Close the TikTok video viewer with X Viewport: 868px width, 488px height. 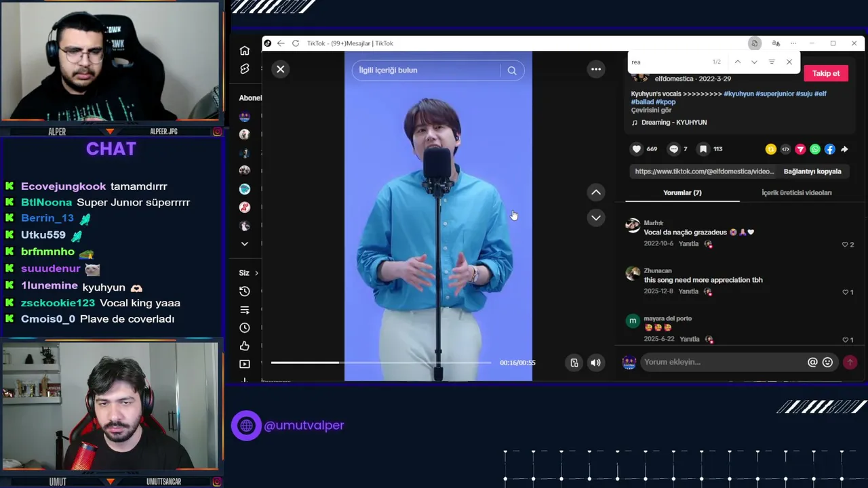280,69
